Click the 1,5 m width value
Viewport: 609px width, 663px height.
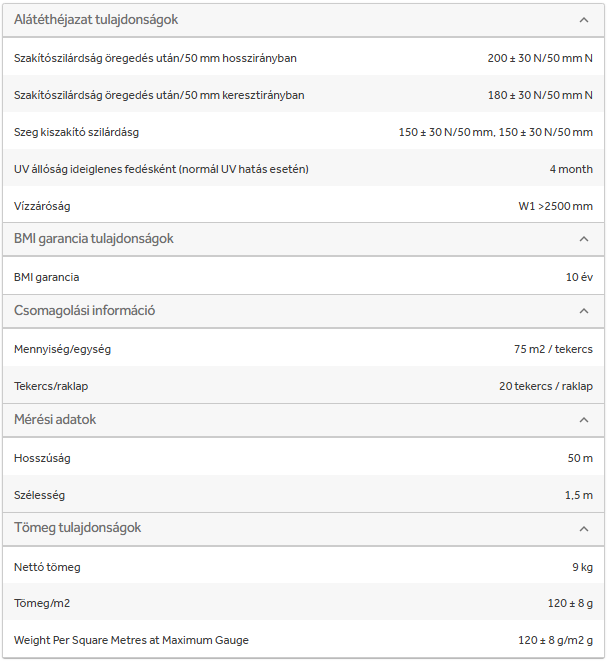[x=578, y=495]
